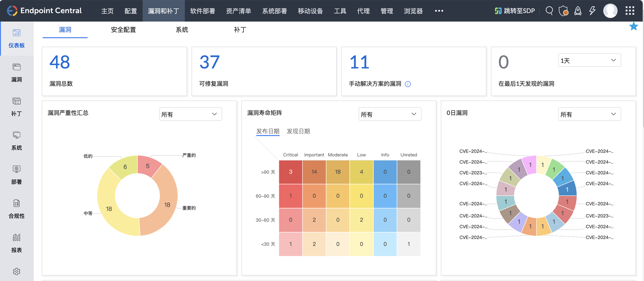Screen dimensions: 644x281
Task: Open the apps grid icon
Action: tap(630, 11)
